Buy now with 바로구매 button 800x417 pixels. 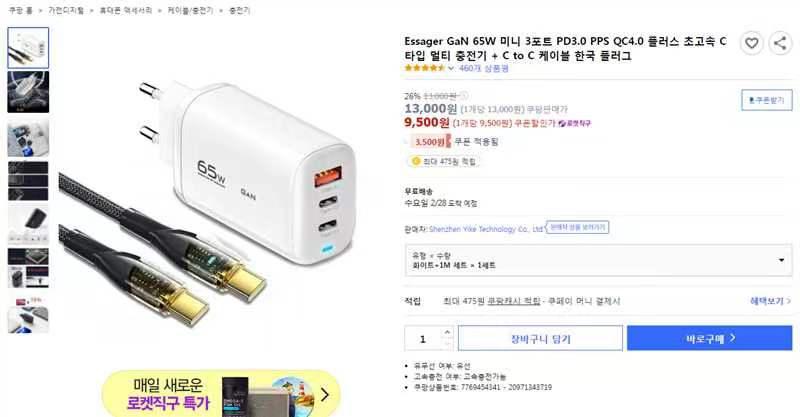[x=710, y=338]
